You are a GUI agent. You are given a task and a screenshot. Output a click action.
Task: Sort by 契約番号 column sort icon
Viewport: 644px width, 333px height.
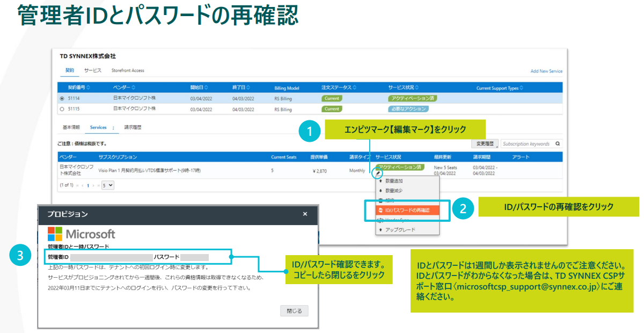(x=89, y=88)
